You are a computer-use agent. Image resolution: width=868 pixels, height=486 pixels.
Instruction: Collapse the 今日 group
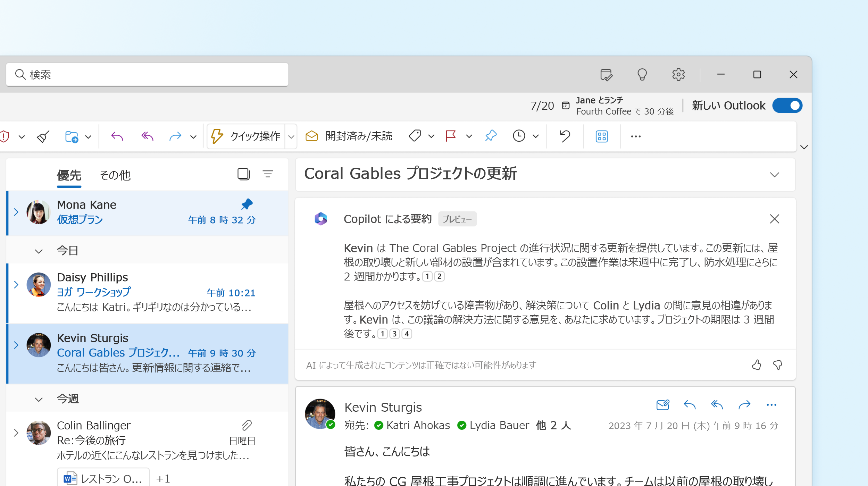[39, 251]
